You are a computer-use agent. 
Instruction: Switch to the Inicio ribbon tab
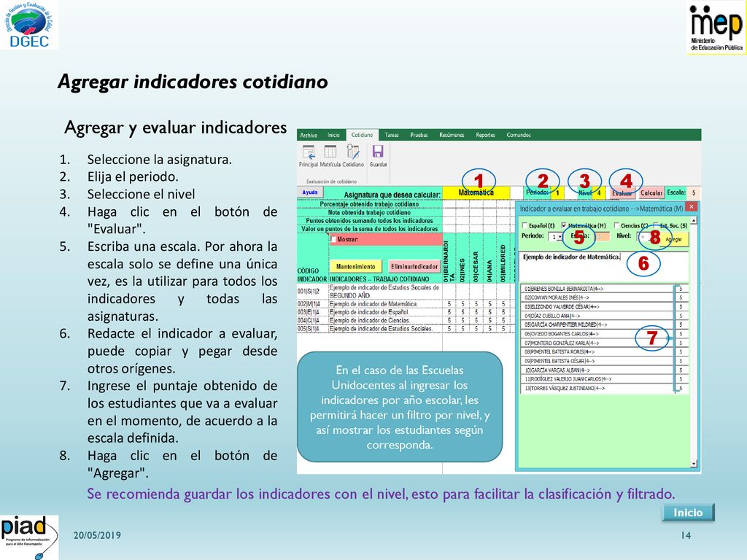(333, 135)
